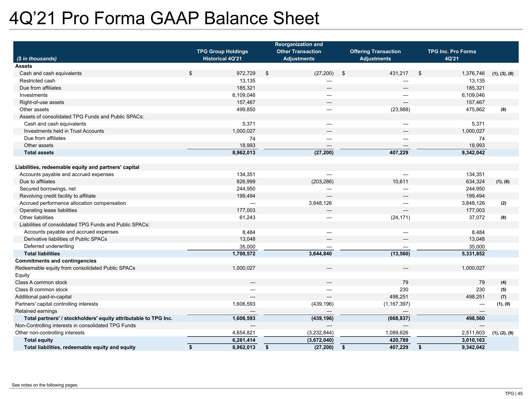Select 'Assets of consolidated TPG Funds and Public SPACs:' label
The width and height of the screenshot is (532, 399).
pyautogui.click(x=82, y=117)
